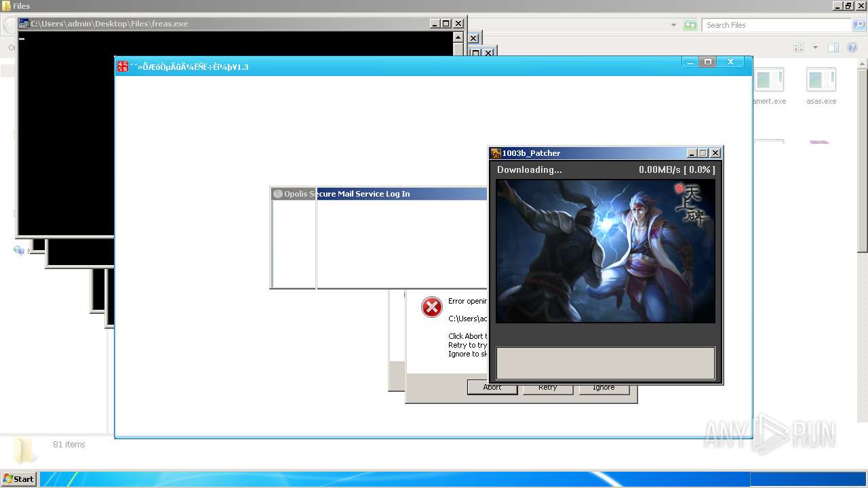Click the 1003b_Patcher title bar icon
Viewport: 868px width, 488px height.
(x=496, y=153)
